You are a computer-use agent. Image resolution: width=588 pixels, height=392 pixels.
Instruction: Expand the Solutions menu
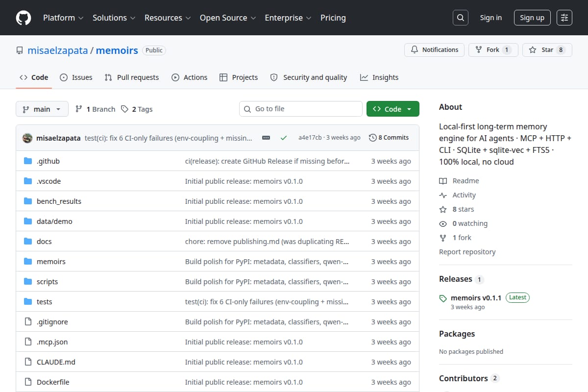pos(114,18)
